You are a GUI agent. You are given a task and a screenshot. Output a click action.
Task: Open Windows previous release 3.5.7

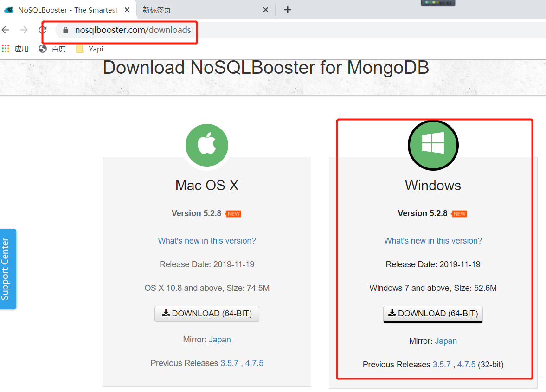(x=442, y=365)
